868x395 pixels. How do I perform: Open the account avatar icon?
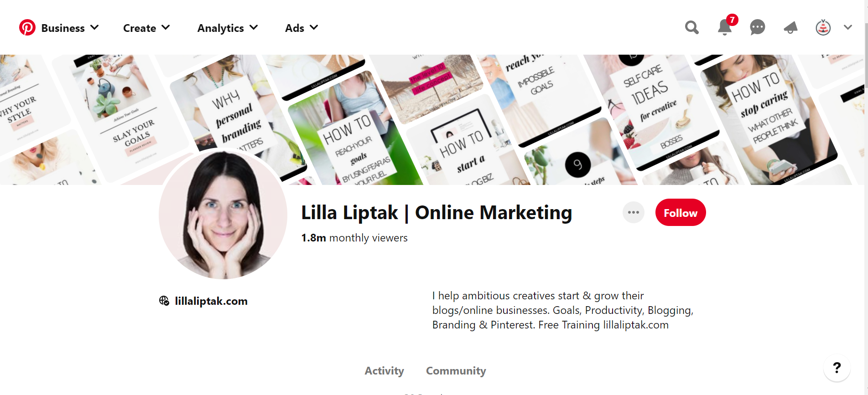(823, 28)
